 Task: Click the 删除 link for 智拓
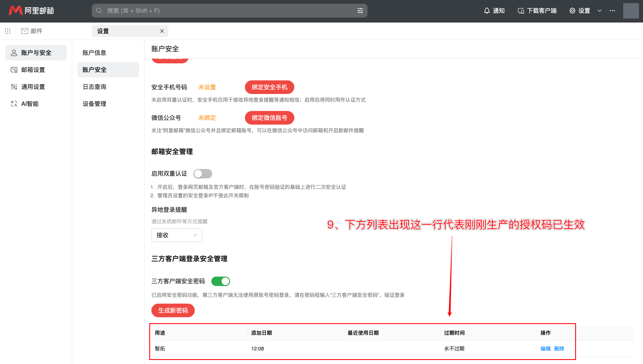pyautogui.click(x=559, y=348)
